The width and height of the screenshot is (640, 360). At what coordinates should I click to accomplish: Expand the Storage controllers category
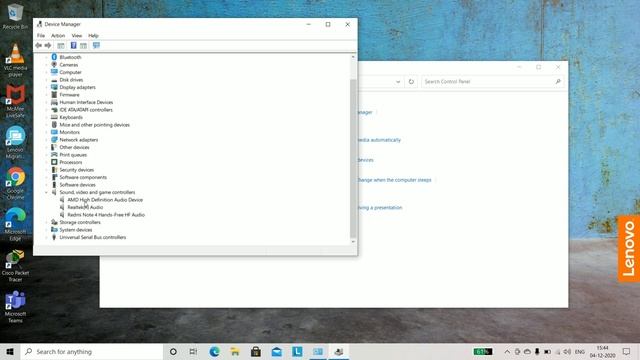coord(47,222)
